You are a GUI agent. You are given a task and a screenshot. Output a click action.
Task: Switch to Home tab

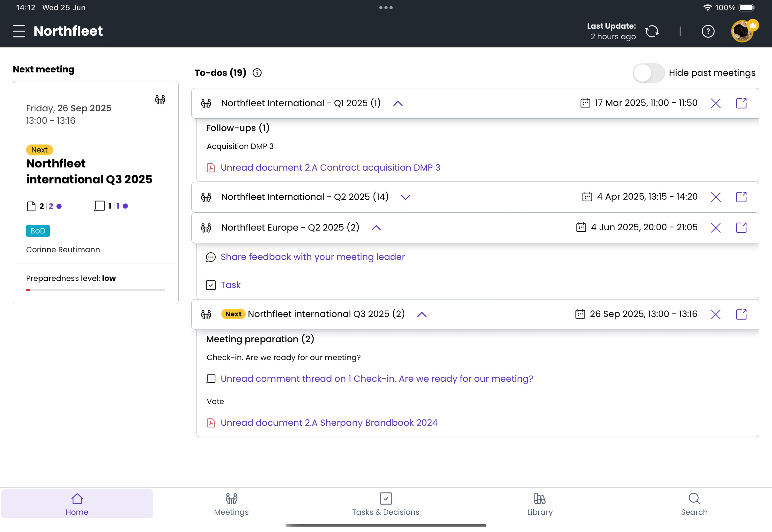pyautogui.click(x=77, y=504)
